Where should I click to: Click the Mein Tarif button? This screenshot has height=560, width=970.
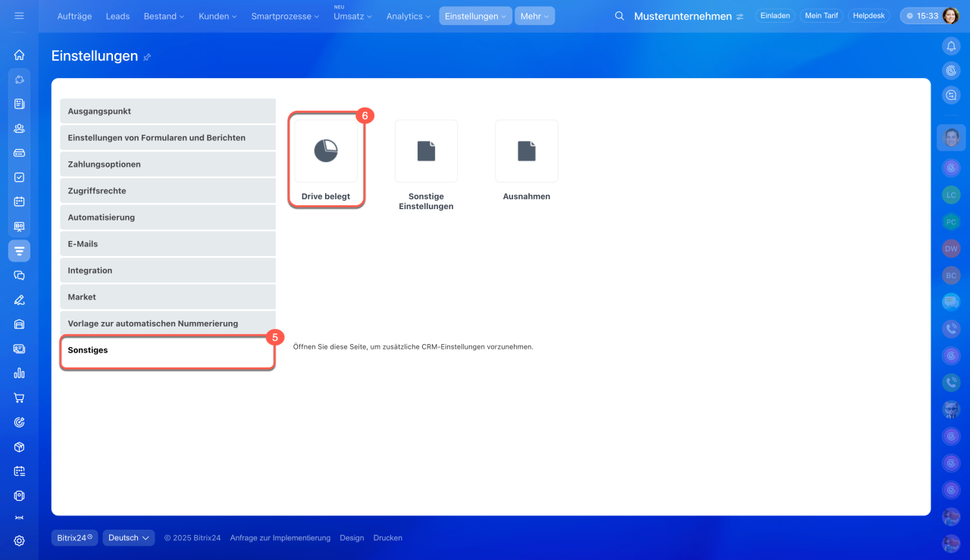click(x=822, y=16)
